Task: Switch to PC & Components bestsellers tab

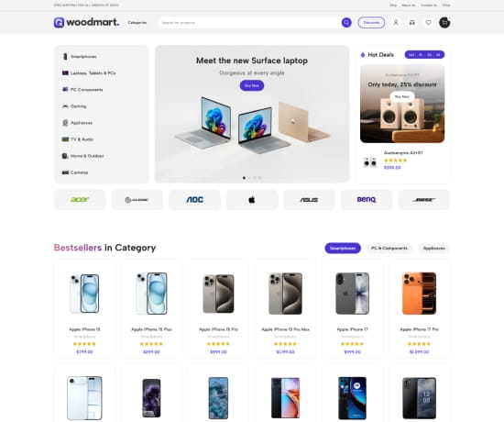Action: tap(389, 249)
